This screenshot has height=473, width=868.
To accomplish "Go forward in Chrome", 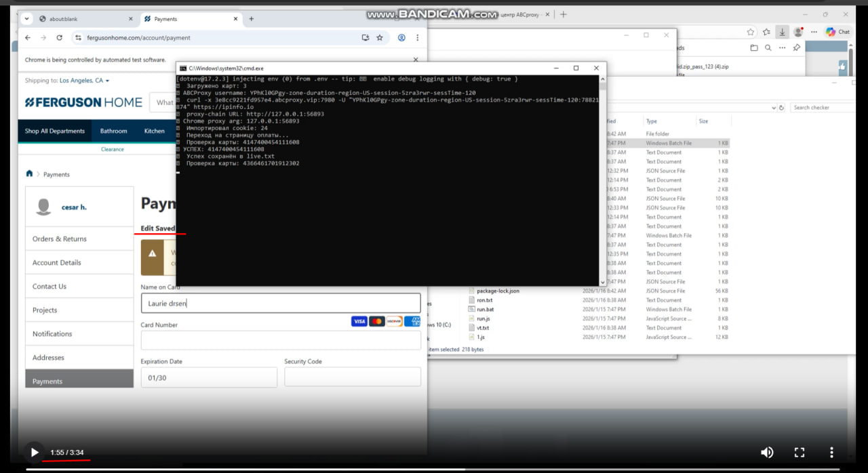I will [43, 38].
